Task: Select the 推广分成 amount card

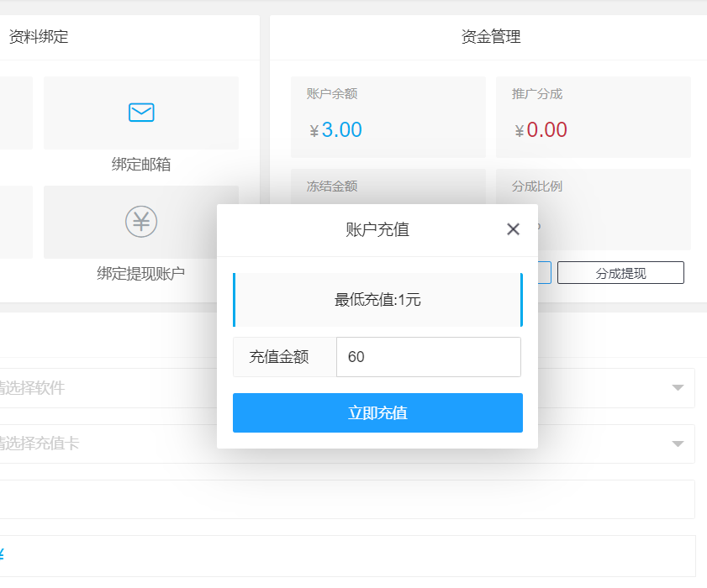Action: pyautogui.click(x=593, y=117)
